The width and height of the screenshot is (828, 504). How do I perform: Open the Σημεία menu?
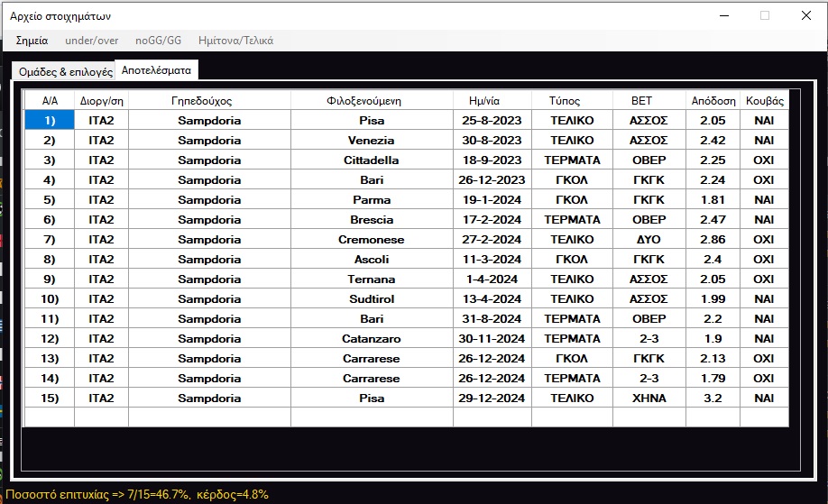click(x=32, y=41)
